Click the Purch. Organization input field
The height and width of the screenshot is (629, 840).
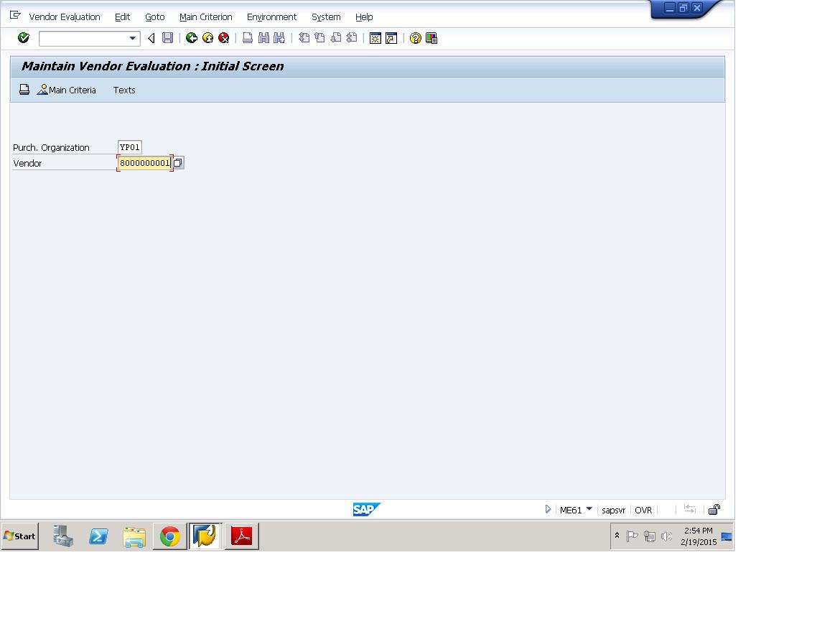click(x=130, y=147)
